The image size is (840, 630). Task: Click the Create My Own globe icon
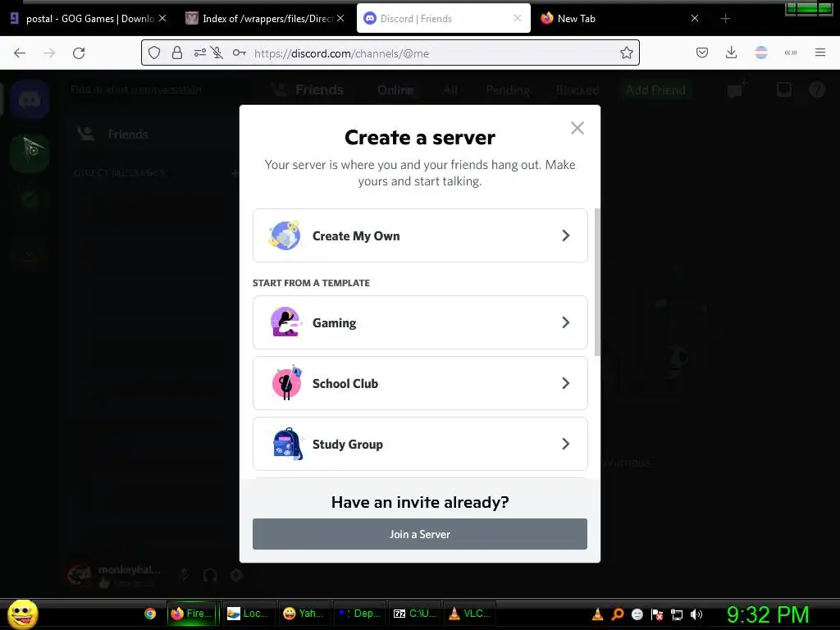(x=285, y=235)
